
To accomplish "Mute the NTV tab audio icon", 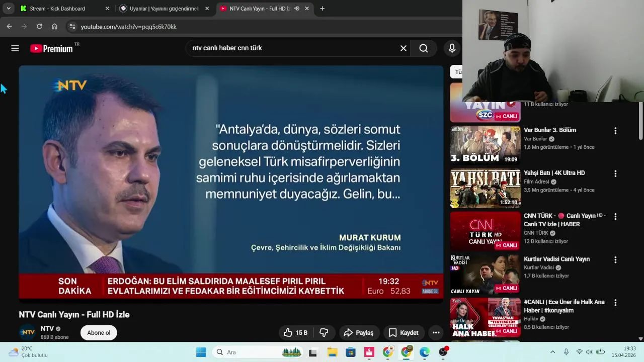I will 297,9.
